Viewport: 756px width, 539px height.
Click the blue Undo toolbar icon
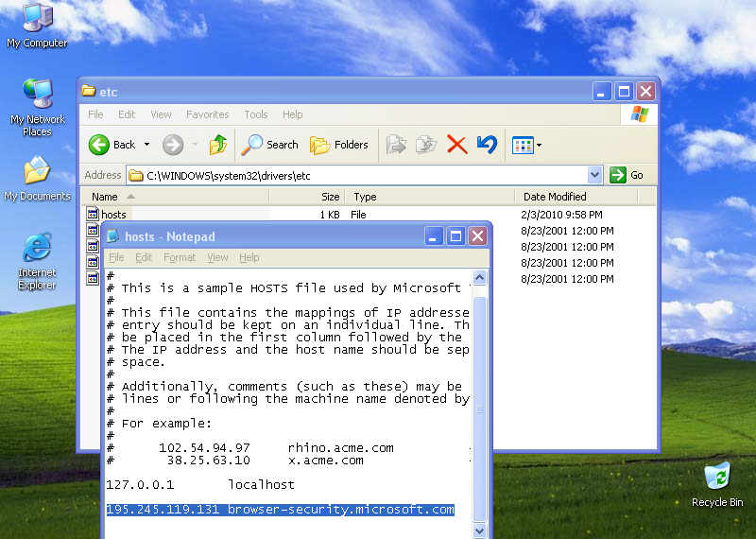point(487,145)
